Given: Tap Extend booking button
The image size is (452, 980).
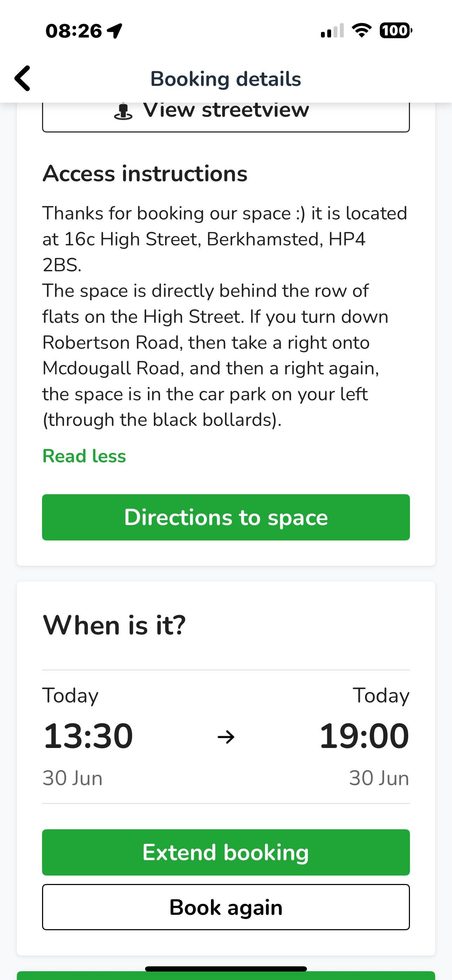Looking at the screenshot, I should (x=226, y=852).
